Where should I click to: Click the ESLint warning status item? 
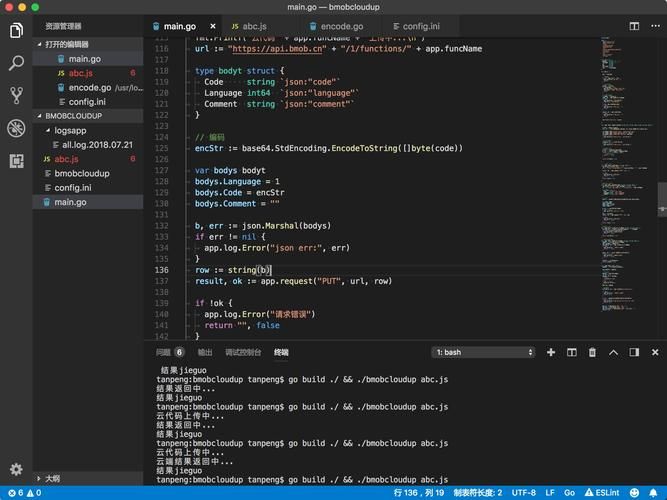(602, 493)
